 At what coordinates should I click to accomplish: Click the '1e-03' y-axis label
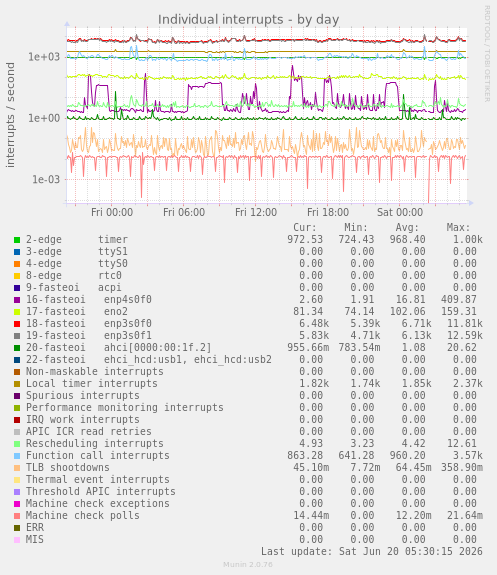point(46,179)
